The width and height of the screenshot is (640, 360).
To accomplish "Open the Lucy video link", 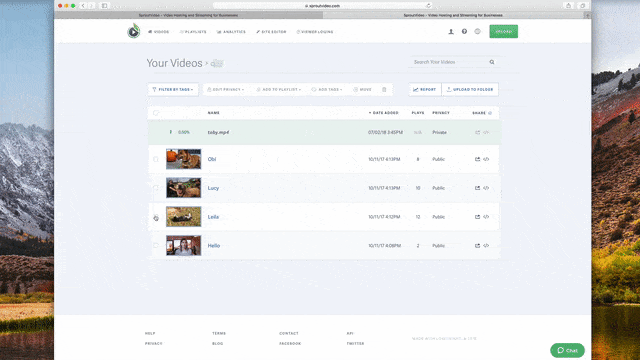I will tap(213, 188).
